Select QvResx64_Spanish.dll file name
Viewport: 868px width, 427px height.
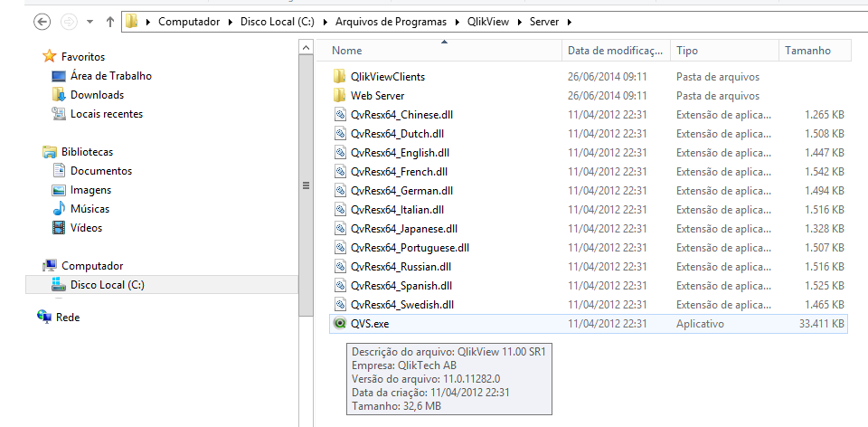(x=401, y=286)
